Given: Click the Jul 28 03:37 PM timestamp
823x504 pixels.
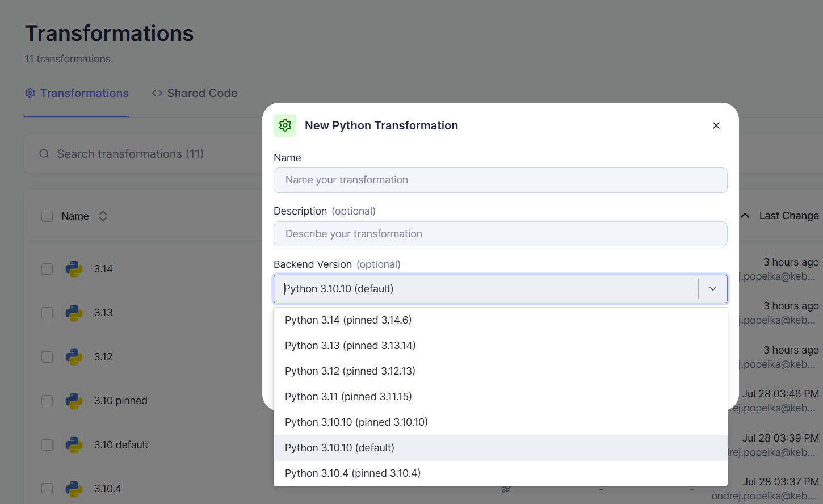Looking at the screenshot, I should click(780, 482).
